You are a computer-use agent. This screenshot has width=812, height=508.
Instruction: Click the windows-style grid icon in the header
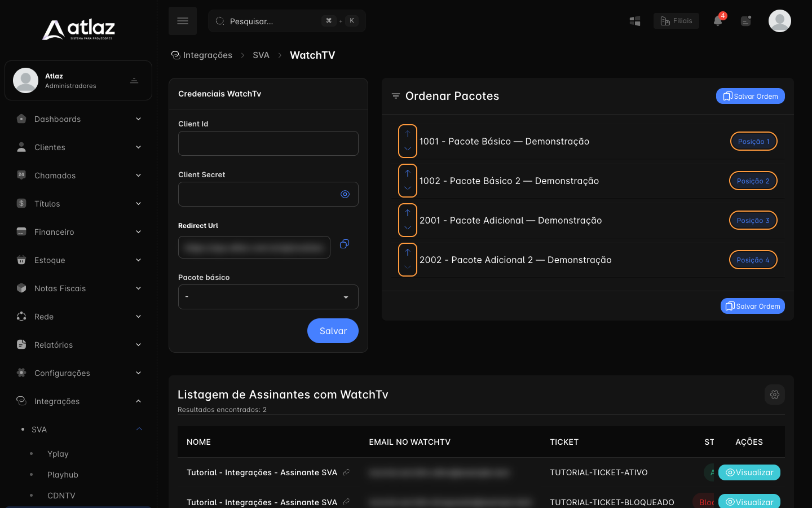pyautogui.click(x=635, y=21)
